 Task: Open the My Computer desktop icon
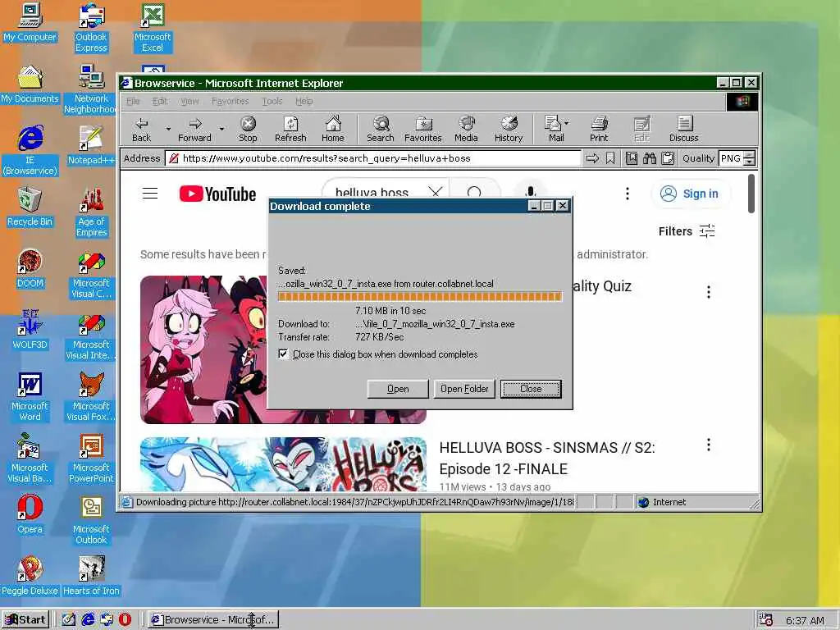coord(30,22)
